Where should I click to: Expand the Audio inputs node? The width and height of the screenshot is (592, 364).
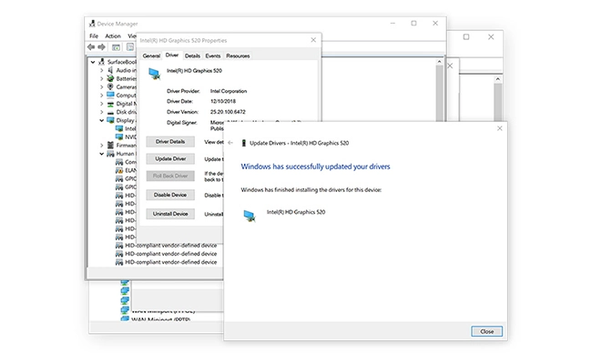point(102,70)
